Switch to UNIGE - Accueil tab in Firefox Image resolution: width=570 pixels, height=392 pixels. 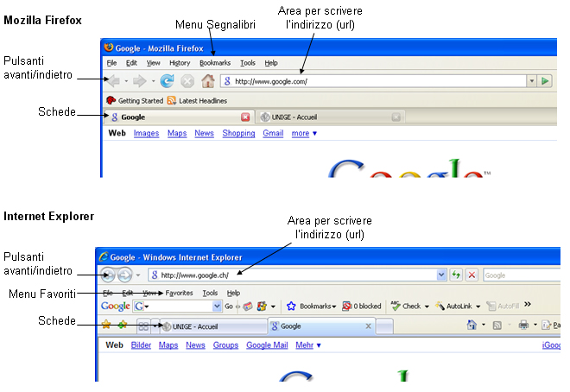pyautogui.click(x=330, y=117)
